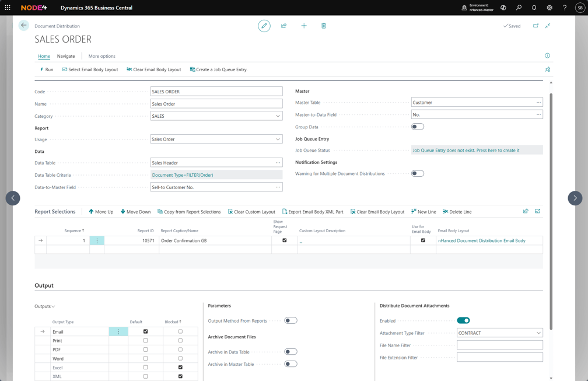
Task: Click Clear Custom Layout
Action: tap(251, 211)
